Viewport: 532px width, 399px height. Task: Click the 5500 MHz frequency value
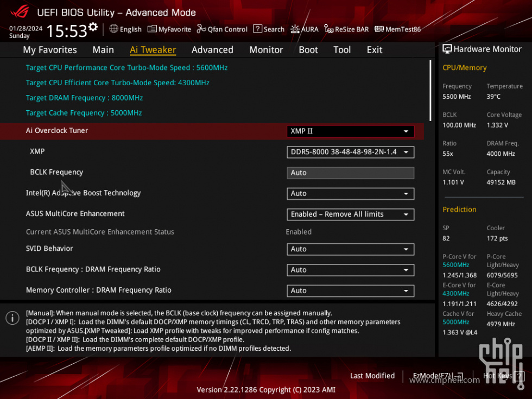click(457, 97)
